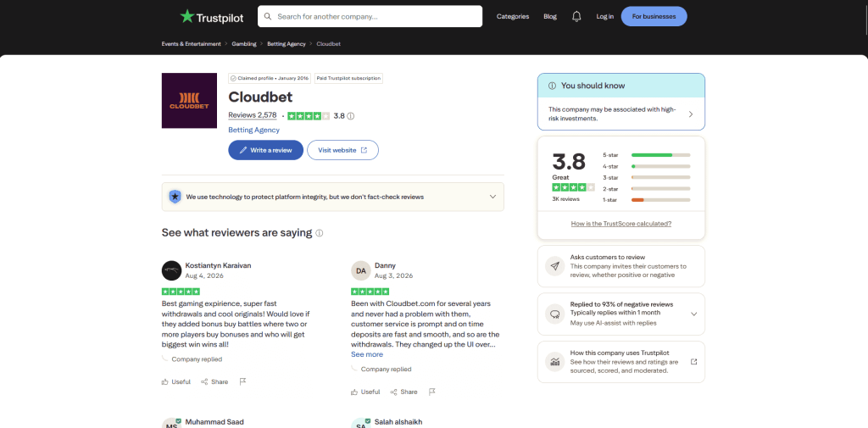This screenshot has width=868, height=428.
Task: Open the Blog menu item
Action: tap(550, 17)
